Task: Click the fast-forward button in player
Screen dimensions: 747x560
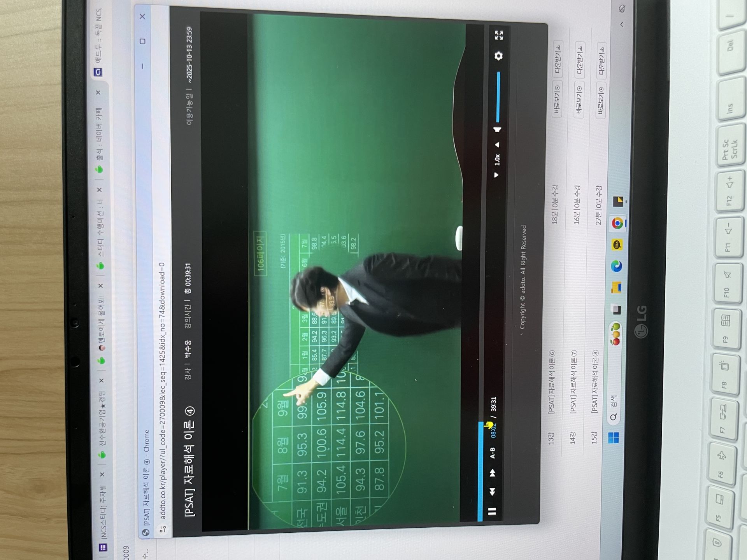Action: (493, 473)
